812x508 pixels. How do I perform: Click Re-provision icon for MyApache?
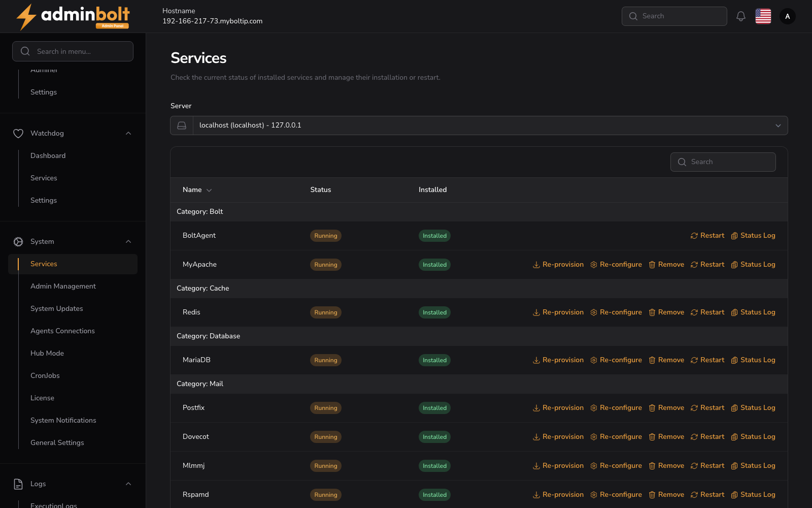536,265
